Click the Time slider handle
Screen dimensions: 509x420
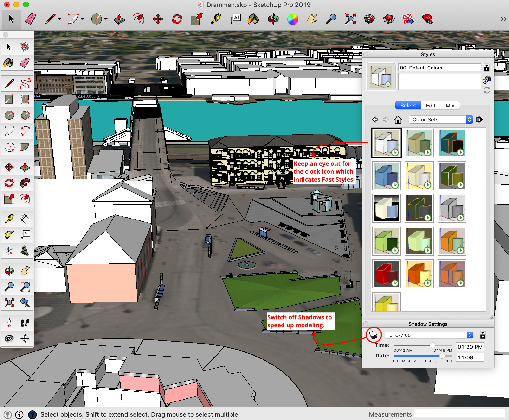pyautogui.click(x=432, y=345)
